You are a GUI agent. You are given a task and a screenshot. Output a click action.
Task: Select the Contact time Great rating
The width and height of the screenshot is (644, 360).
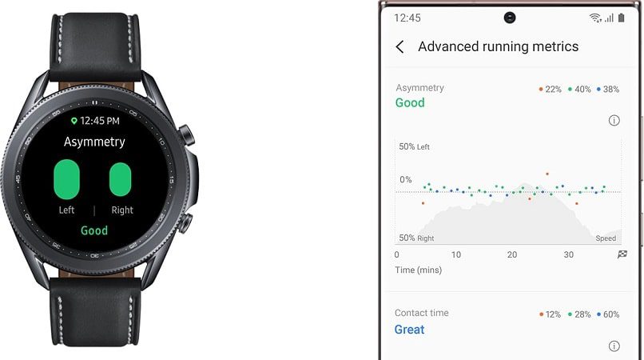[409, 330]
